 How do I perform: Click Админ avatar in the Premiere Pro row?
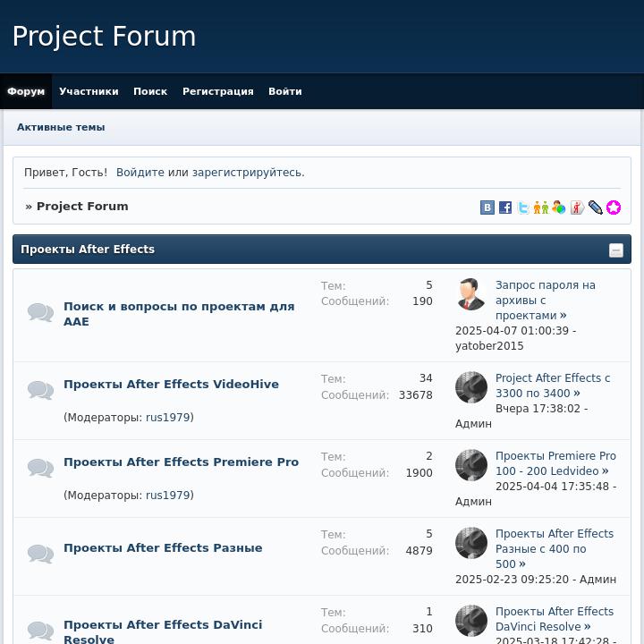(471, 465)
